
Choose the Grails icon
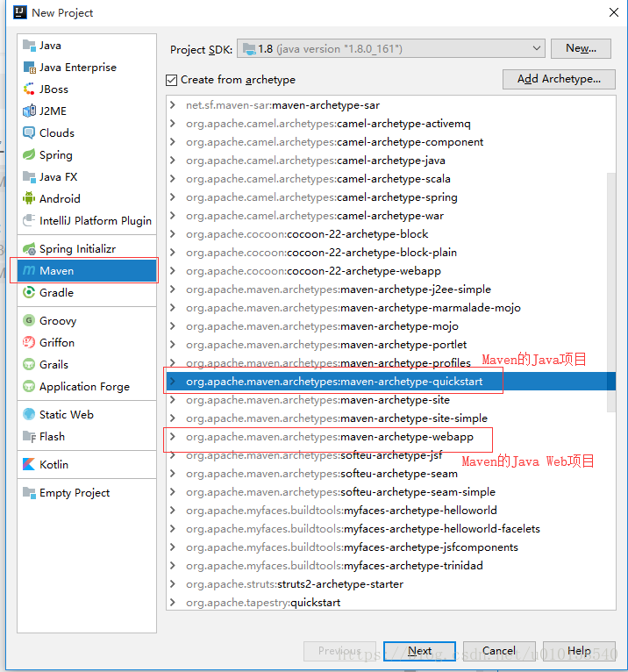[29, 364]
